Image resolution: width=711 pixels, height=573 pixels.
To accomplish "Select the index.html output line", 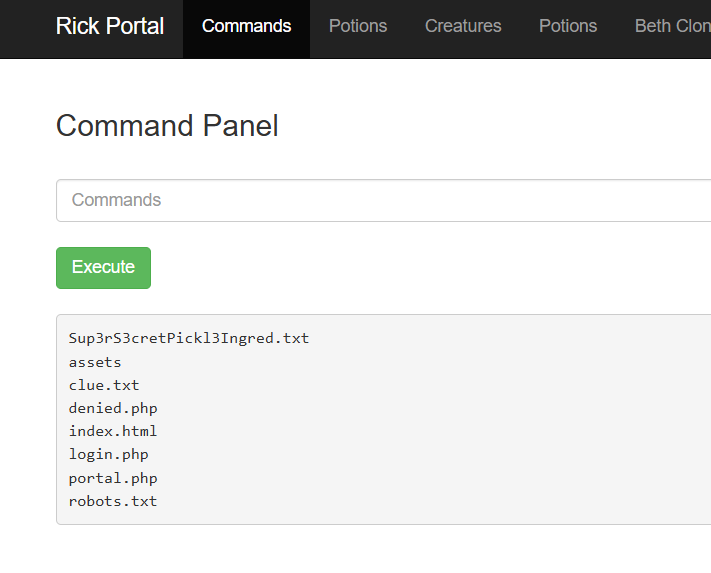I will [113, 431].
